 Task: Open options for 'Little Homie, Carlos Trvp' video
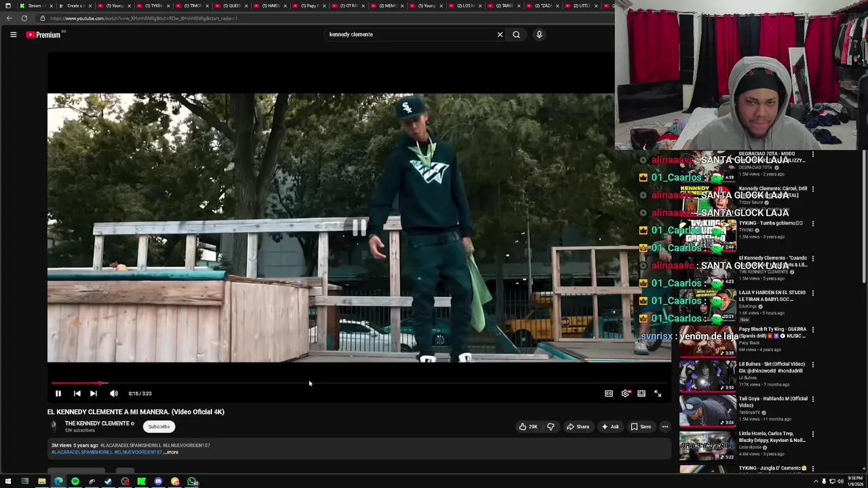coord(813,434)
